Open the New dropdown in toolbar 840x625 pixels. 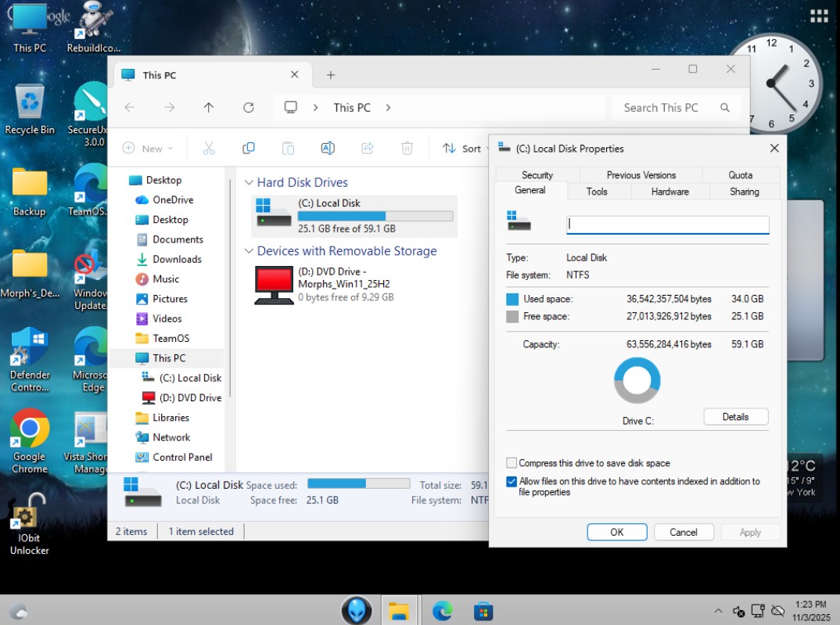pyautogui.click(x=148, y=148)
